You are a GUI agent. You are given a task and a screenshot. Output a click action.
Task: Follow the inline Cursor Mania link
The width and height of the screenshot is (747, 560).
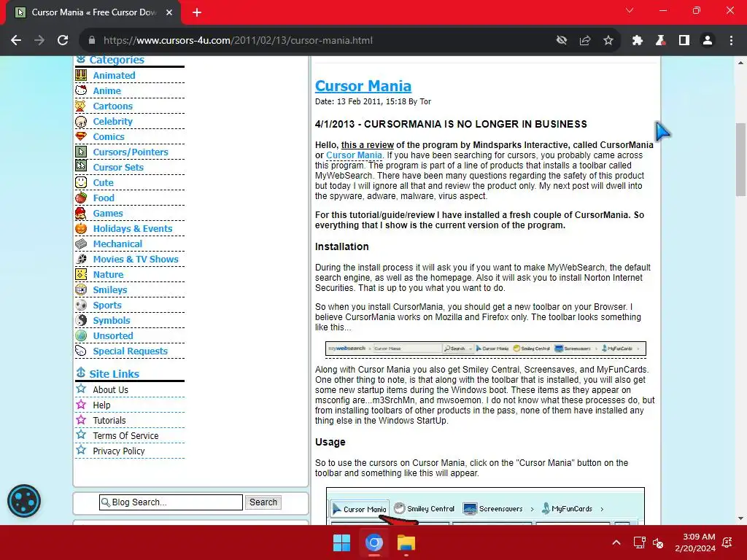[354, 155]
